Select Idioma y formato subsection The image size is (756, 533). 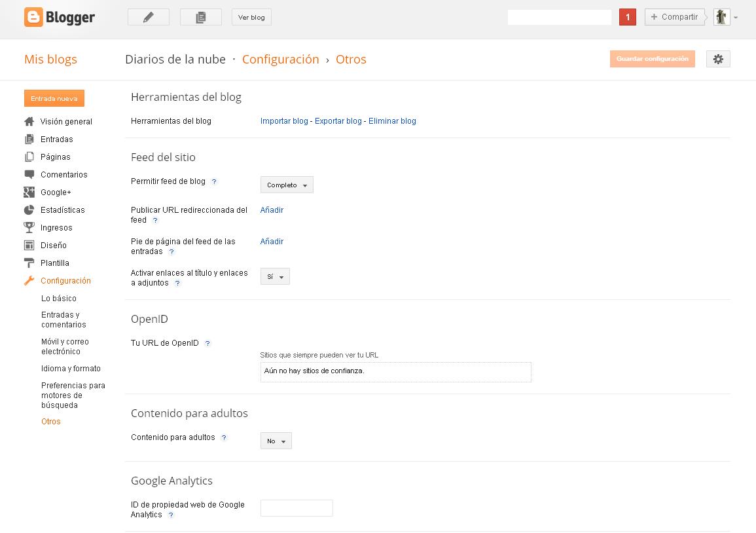click(x=71, y=369)
